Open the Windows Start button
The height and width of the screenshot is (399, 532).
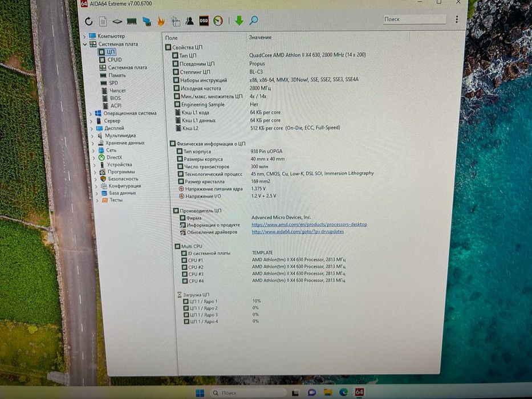[200, 393]
